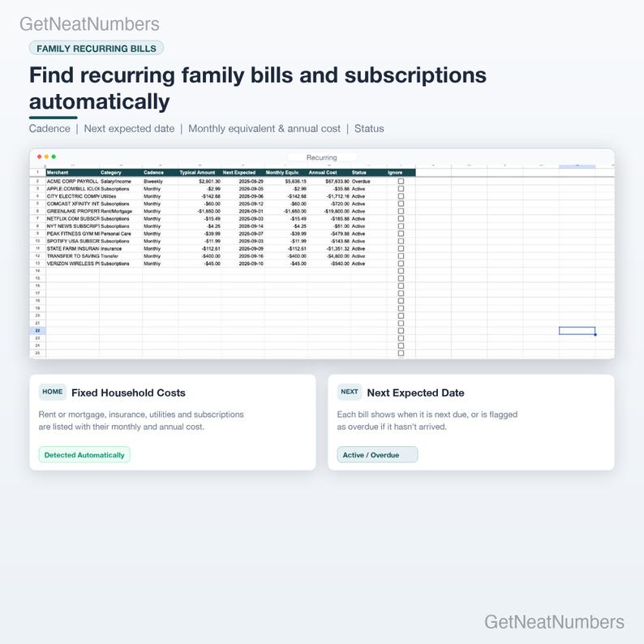The height and width of the screenshot is (644, 644).
Task: Tick Ignore checkbox for TRANSFER TO SAVING row
Action: click(x=401, y=255)
